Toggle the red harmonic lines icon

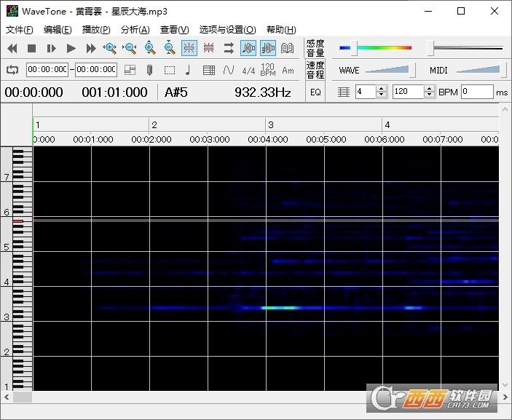pos(208,48)
